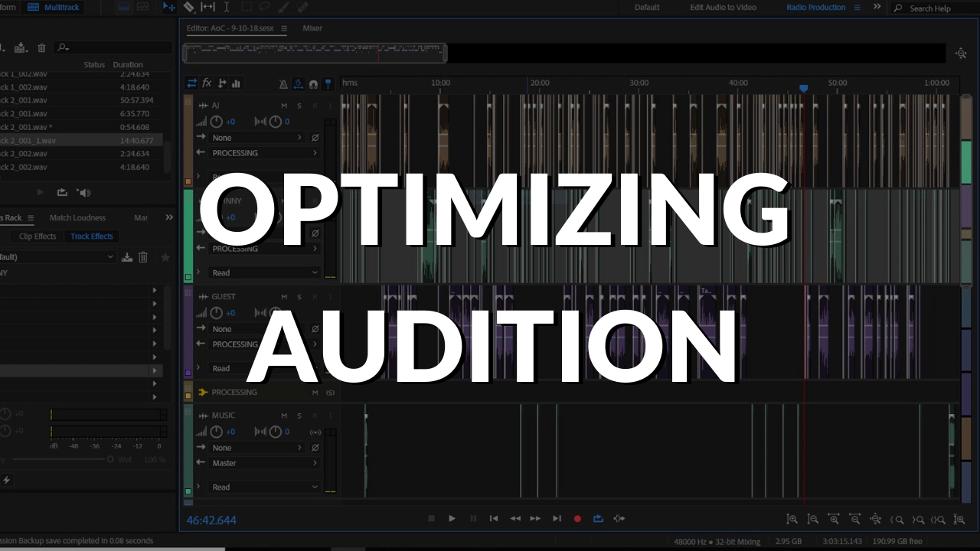Select the Move tool in toolbar
This screenshot has width=980, height=551.
pos(170,7)
